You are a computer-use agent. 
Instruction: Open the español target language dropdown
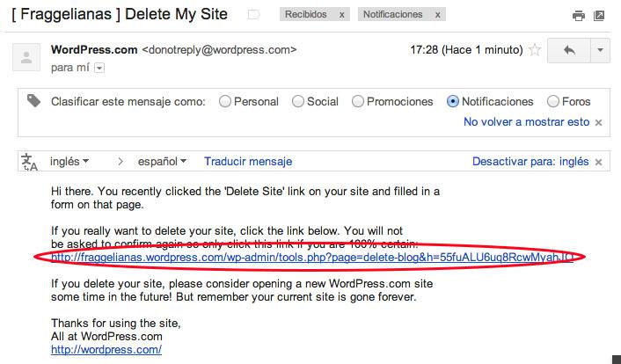point(162,162)
